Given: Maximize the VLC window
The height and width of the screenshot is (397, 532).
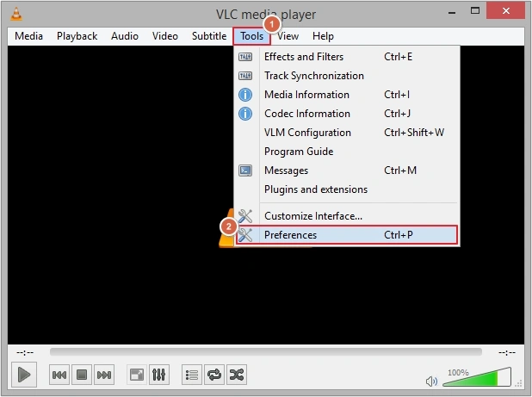Looking at the screenshot, I should coord(475,11).
